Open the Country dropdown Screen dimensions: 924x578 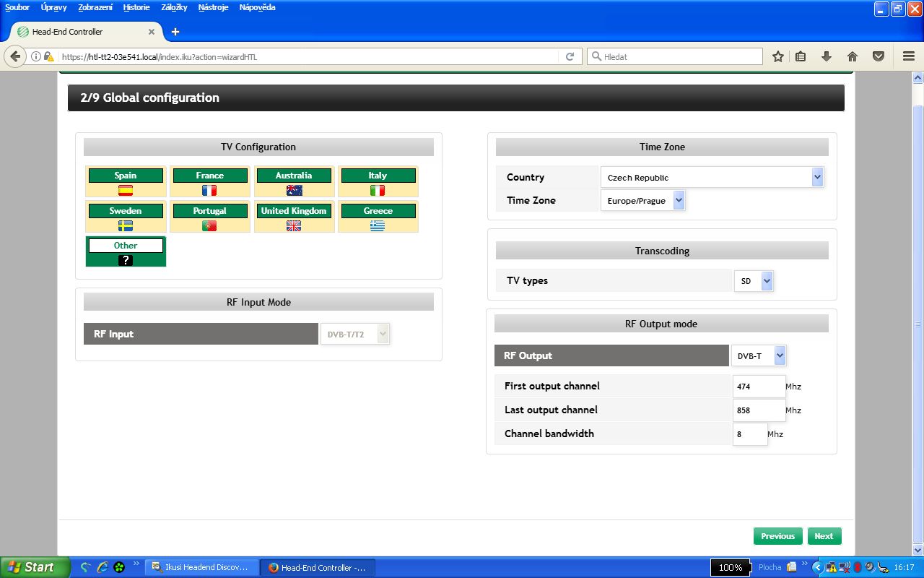coord(711,177)
